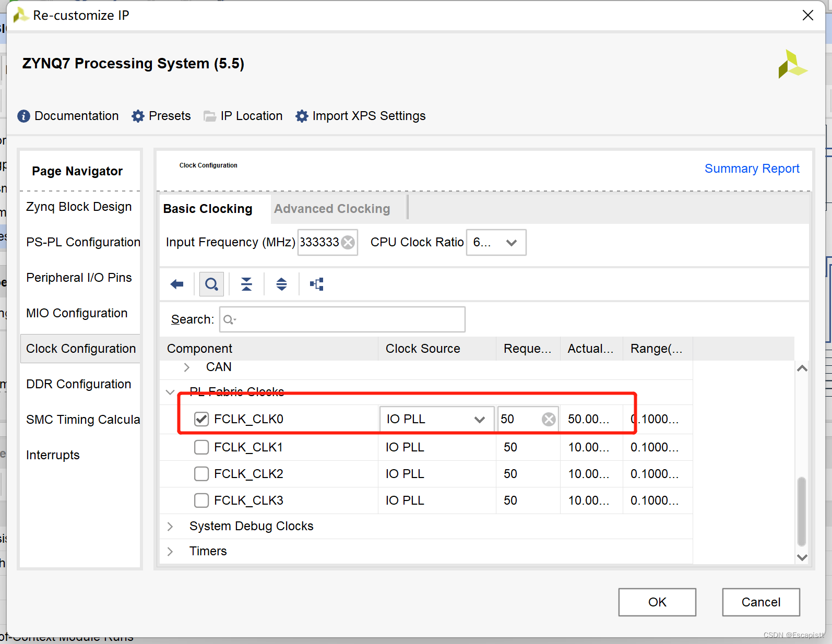Viewport: 832px width, 644px height.
Task: Collapse the PL Fabric Clocks node
Action: 170,392
